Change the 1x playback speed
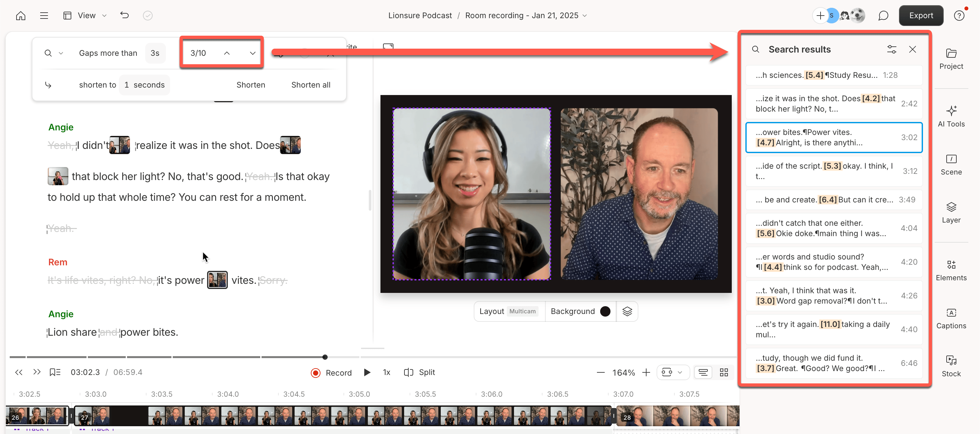Image resolution: width=980 pixels, height=434 pixels. [387, 372]
